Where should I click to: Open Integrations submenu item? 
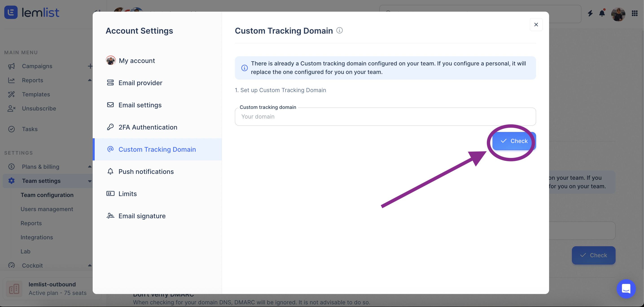coord(37,237)
